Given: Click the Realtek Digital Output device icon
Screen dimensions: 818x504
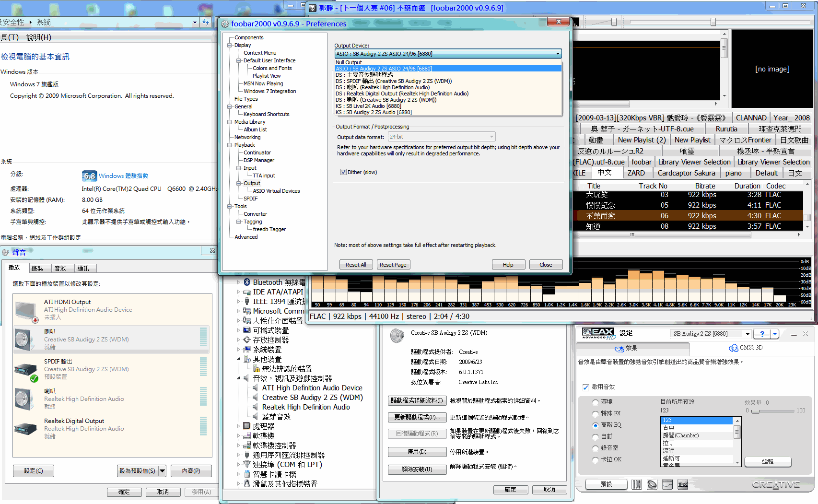Looking at the screenshot, I should click(26, 428).
